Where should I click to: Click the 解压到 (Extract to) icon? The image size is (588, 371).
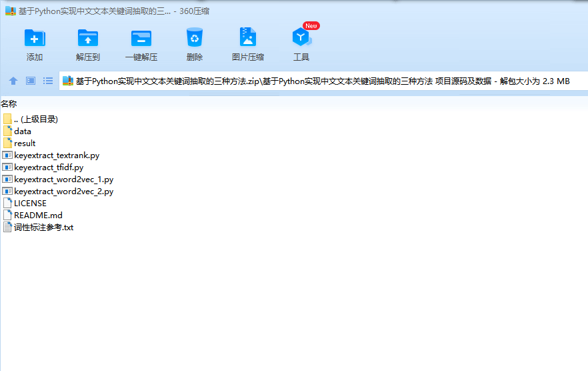pyautogui.click(x=88, y=37)
